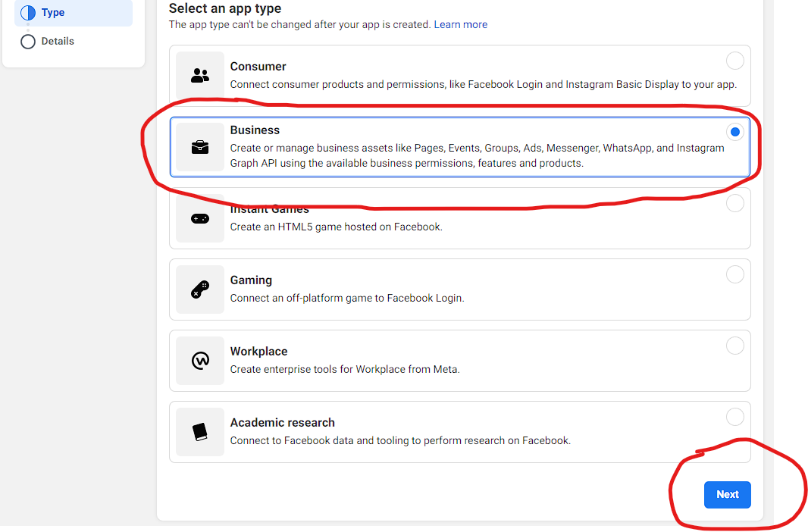808x532 pixels.
Task: Click 'Create enterprise tools for Workplace from Meta.'
Action: point(345,369)
